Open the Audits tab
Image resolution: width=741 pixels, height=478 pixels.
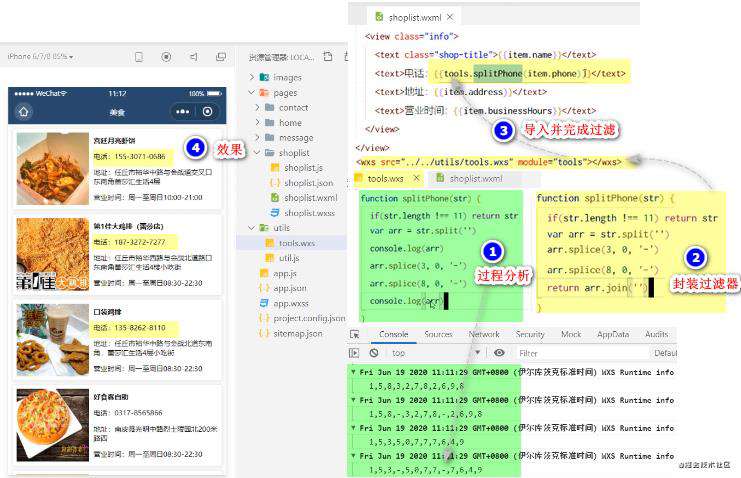656,334
